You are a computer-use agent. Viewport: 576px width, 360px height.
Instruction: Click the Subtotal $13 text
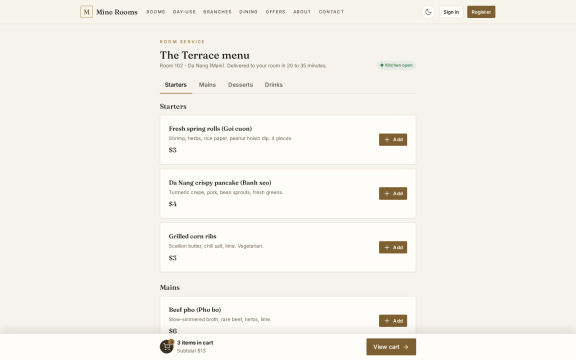(191, 351)
